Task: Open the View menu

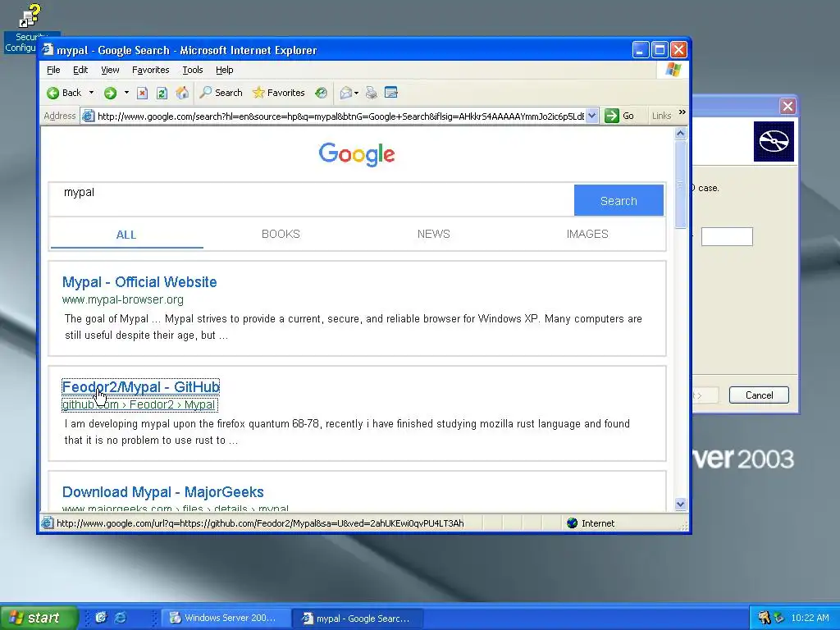Action: [110, 70]
